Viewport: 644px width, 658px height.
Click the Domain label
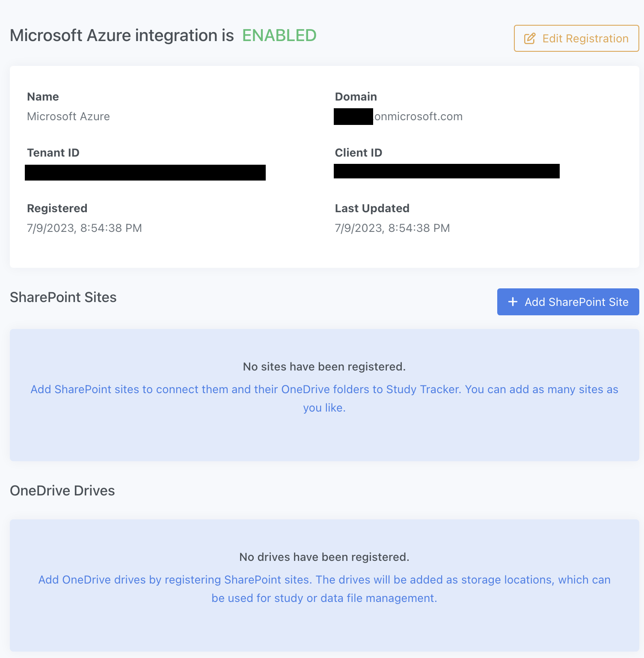(356, 97)
